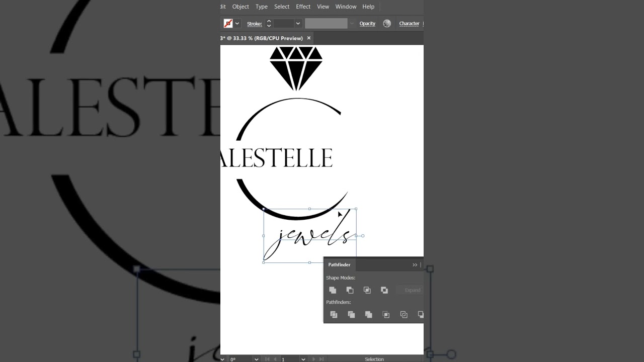Open the stroke weight dropdown
The width and height of the screenshot is (644, 362).
pos(298,24)
